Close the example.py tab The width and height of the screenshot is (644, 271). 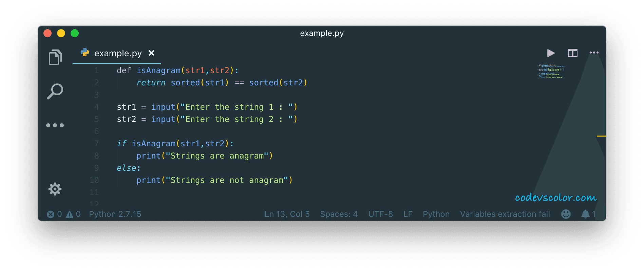coord(151,53)
